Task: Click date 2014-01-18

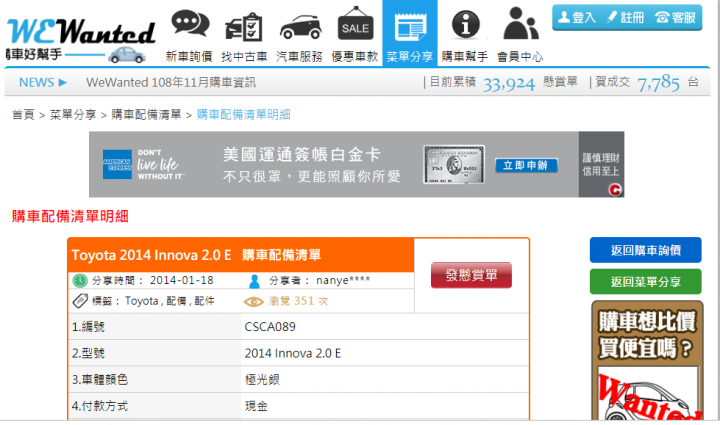Action: point(182,280)
